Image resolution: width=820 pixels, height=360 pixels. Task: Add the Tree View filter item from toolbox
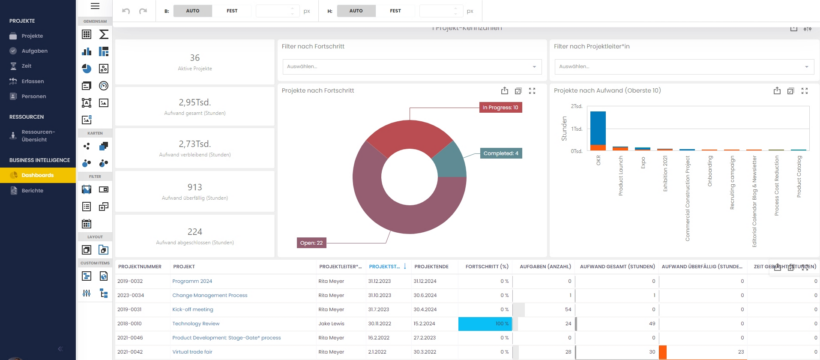[104, 207]
